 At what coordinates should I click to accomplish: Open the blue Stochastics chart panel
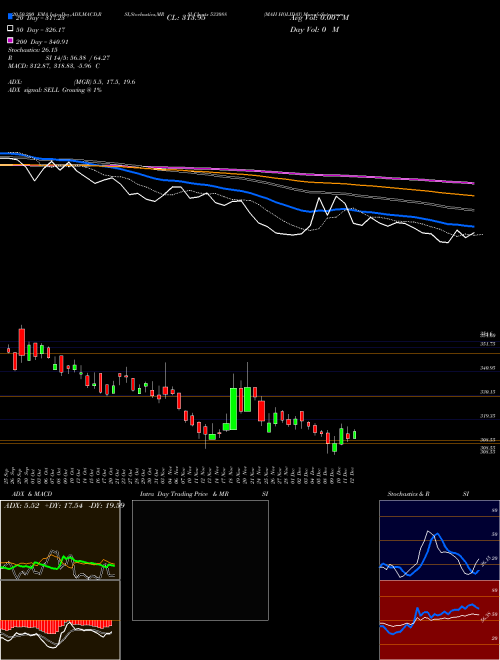pyautogui.click(x=439, y=540)
